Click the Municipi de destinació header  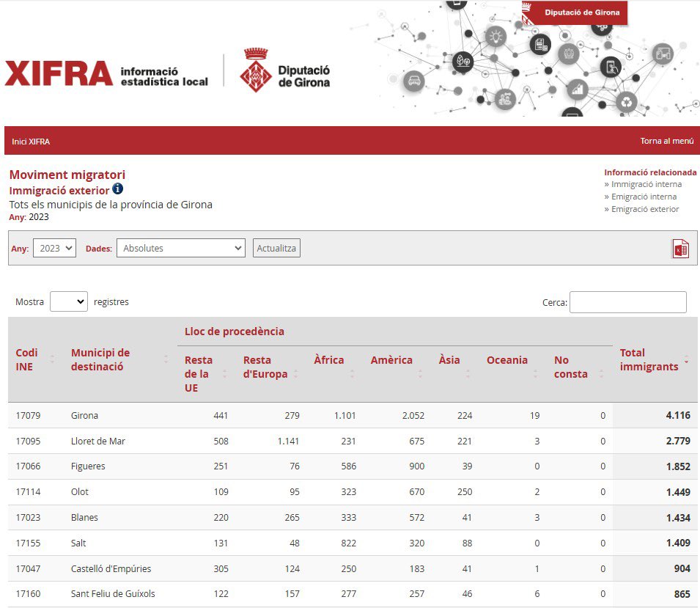(x=100, y=359)
